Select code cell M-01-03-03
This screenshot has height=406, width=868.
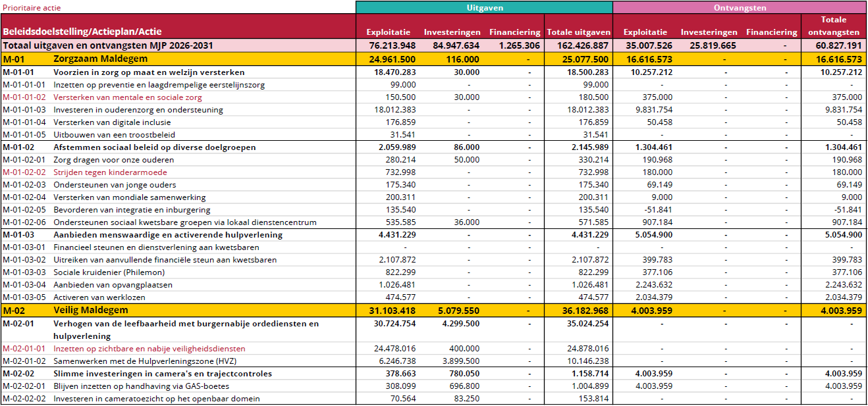click(24, 272)
